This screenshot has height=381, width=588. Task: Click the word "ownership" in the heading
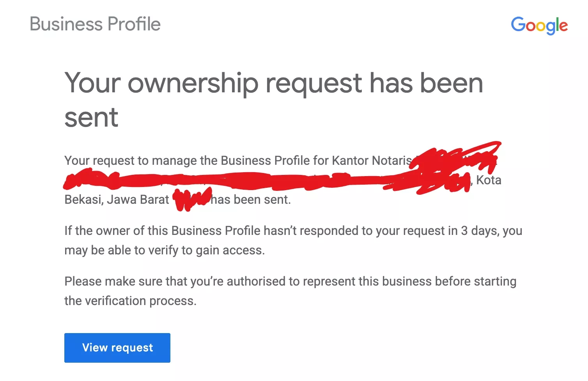[193, 83]
